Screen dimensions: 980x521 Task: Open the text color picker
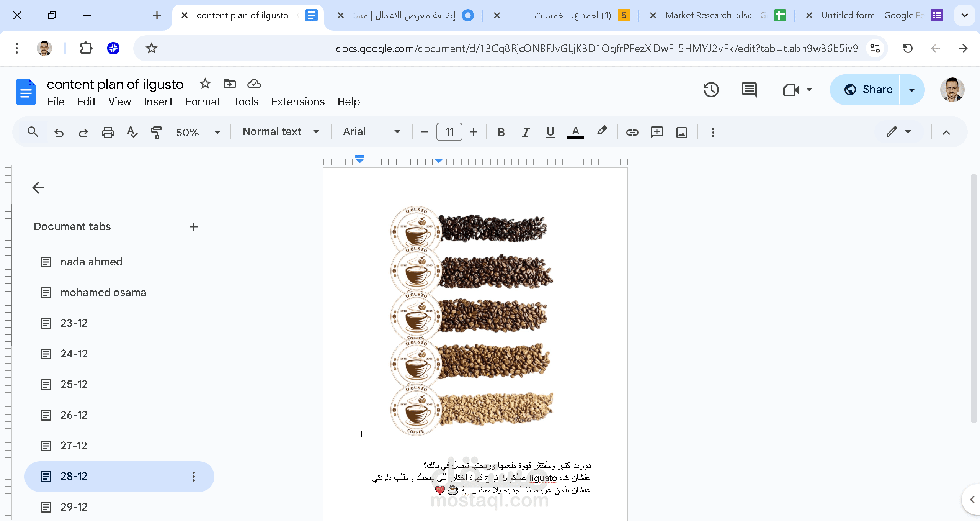coord(575,132)
